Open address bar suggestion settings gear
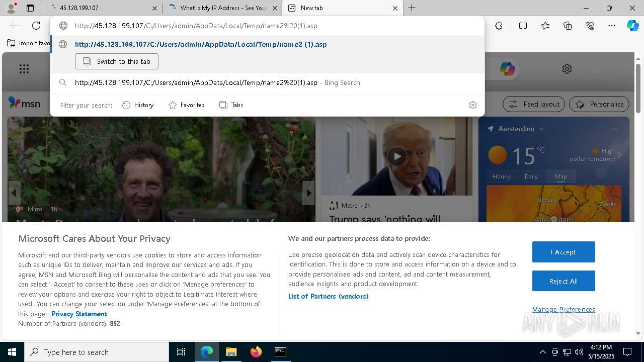The height and width of the screenshot is (362, 644). [x=472, y=105]
